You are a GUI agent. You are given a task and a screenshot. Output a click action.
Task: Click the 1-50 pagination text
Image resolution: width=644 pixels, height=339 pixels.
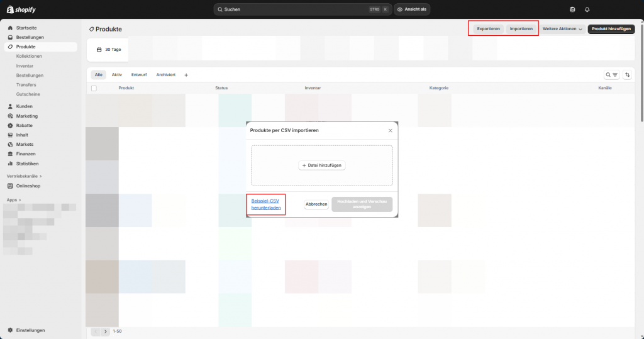coord(117,331)
